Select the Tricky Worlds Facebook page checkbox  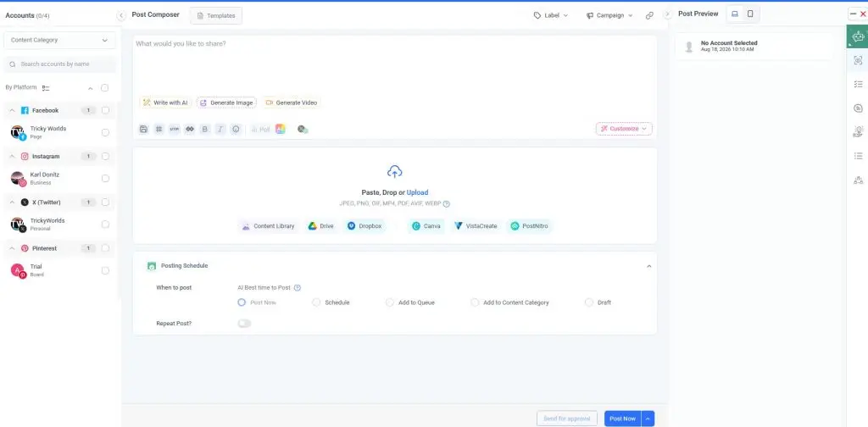click(x=105, y=133)
